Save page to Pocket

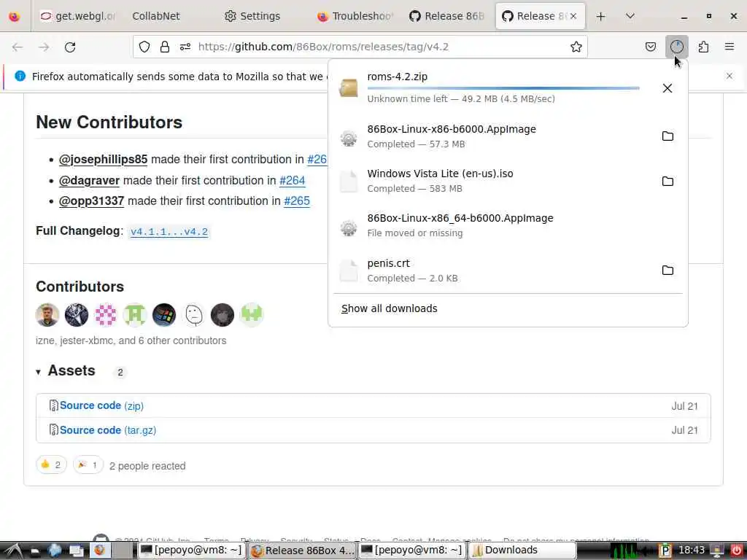pos(650,47)
